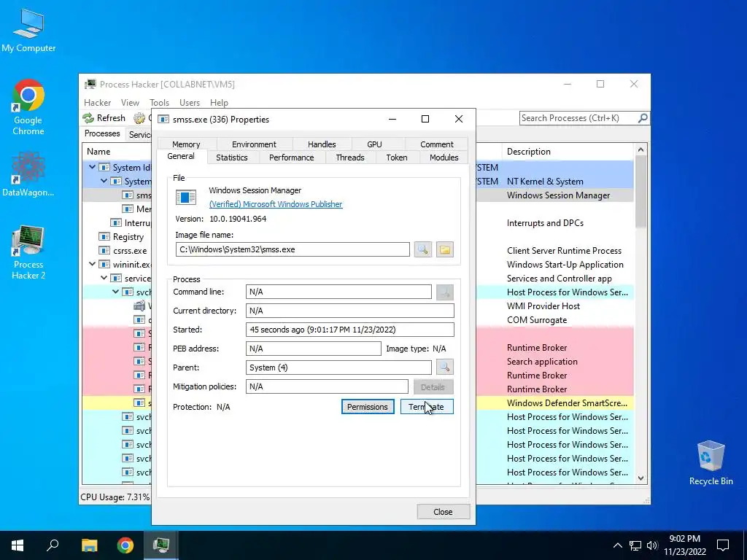Launch Chrome from the taskbar

125,545
